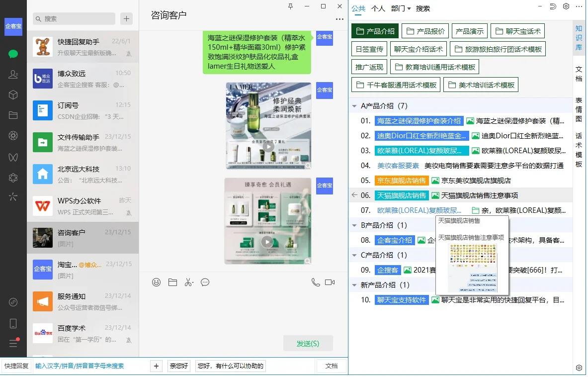Open knowledge panel settings gear icon

click(x=567, y=6)
